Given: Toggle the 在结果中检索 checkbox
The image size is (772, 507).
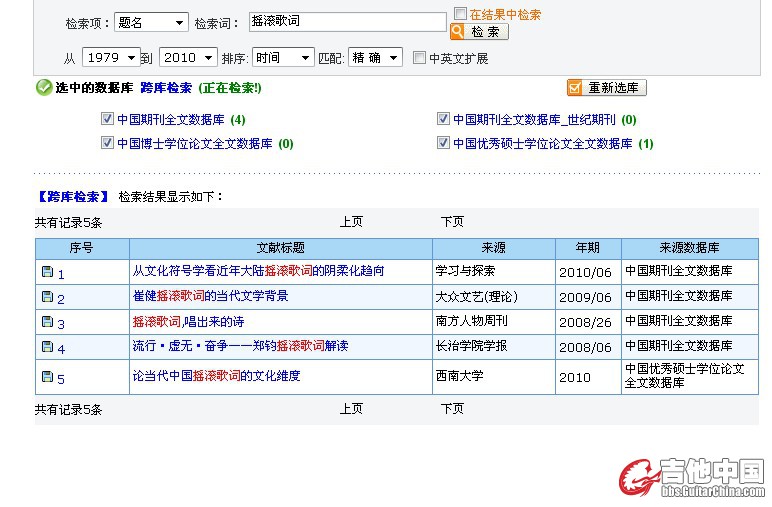Looking at the screenshot, I should (460, 13).
